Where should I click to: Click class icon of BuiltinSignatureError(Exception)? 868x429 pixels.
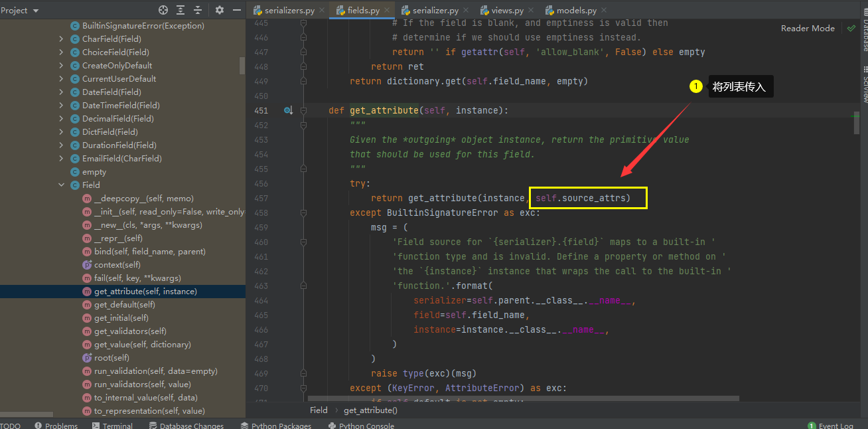pos(74,26)
